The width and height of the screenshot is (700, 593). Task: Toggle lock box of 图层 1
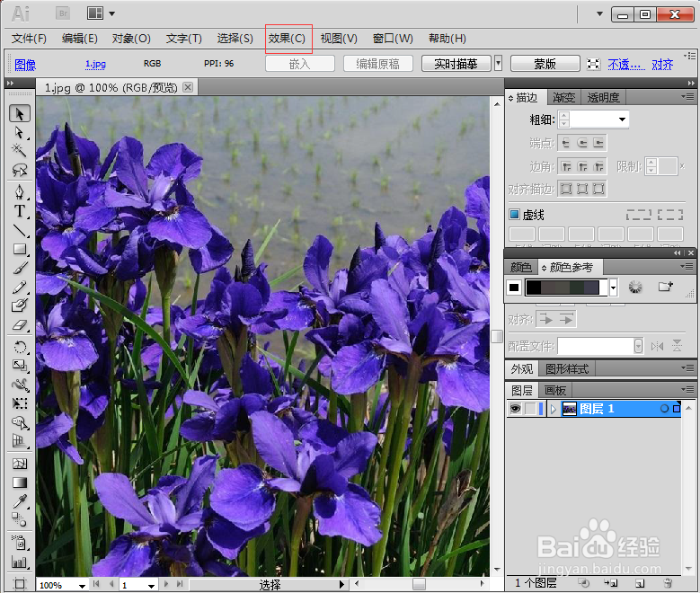pos(530,409)
